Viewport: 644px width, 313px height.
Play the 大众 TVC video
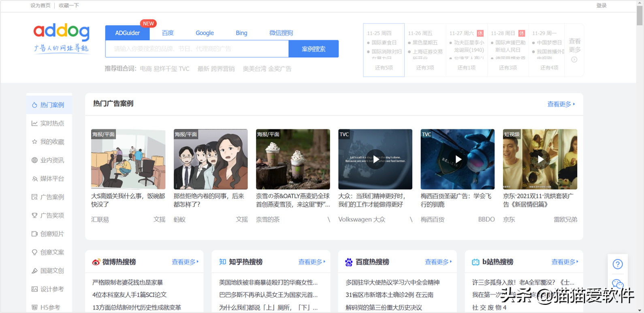pos(375,159)
